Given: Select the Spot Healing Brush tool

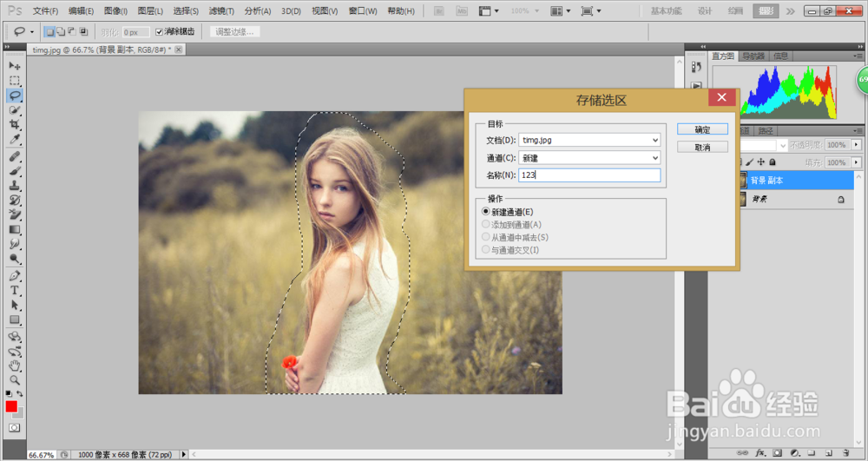Looking at the screenshot, I should pyautogui.click(x=15, y=156).
